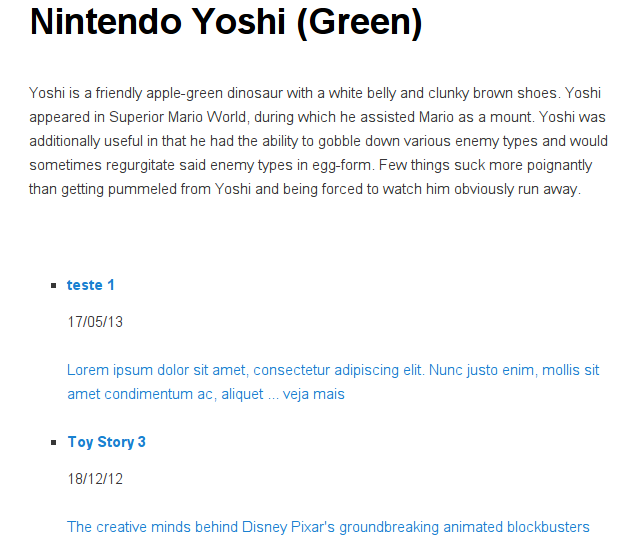
Task: Click the date 18/12/12
Action: (x=95, y=479)
